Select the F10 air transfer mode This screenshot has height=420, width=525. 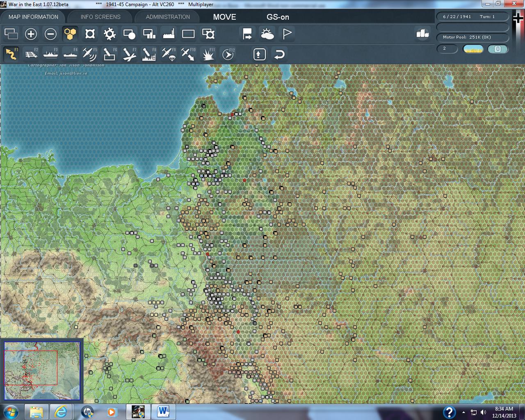point(188,54)
